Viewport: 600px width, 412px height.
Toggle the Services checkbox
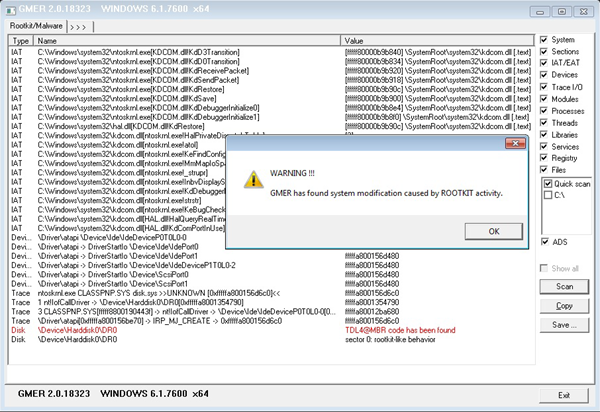click(544, 147)
